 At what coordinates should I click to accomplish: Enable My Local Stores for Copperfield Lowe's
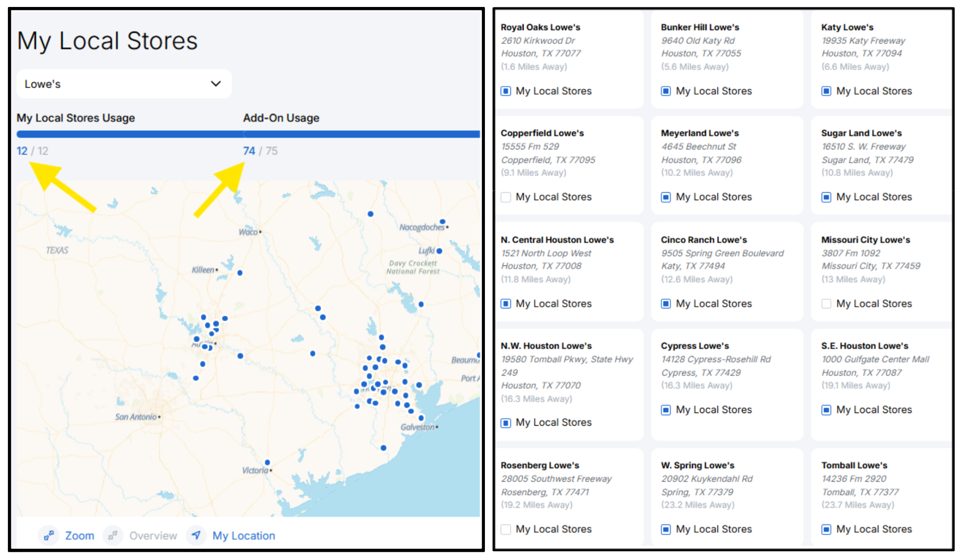click(x=505, y=197)
